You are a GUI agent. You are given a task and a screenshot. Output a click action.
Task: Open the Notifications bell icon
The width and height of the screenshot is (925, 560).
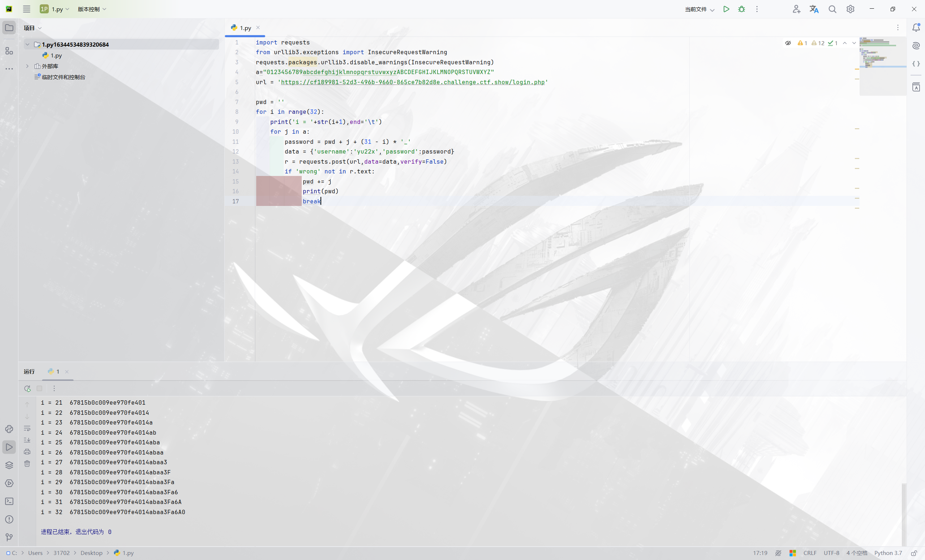pyautogui.click(x=916, y=27)
